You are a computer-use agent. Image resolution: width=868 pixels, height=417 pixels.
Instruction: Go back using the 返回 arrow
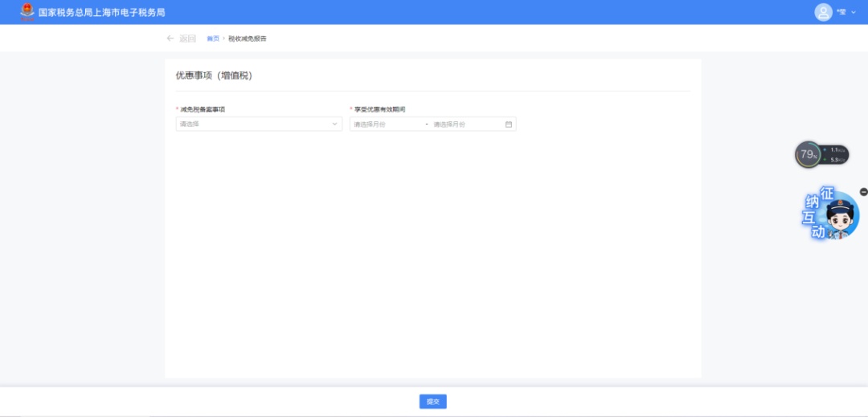170,38
